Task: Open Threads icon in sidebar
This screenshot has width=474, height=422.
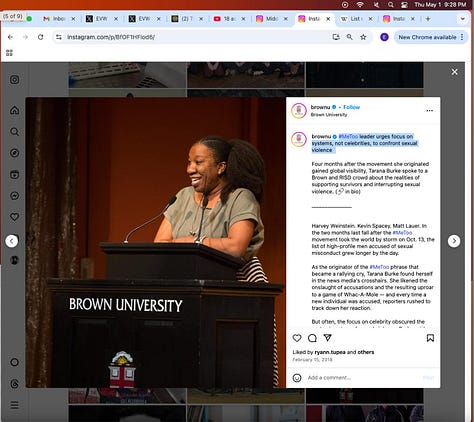Action: click(x=14, y=384)
